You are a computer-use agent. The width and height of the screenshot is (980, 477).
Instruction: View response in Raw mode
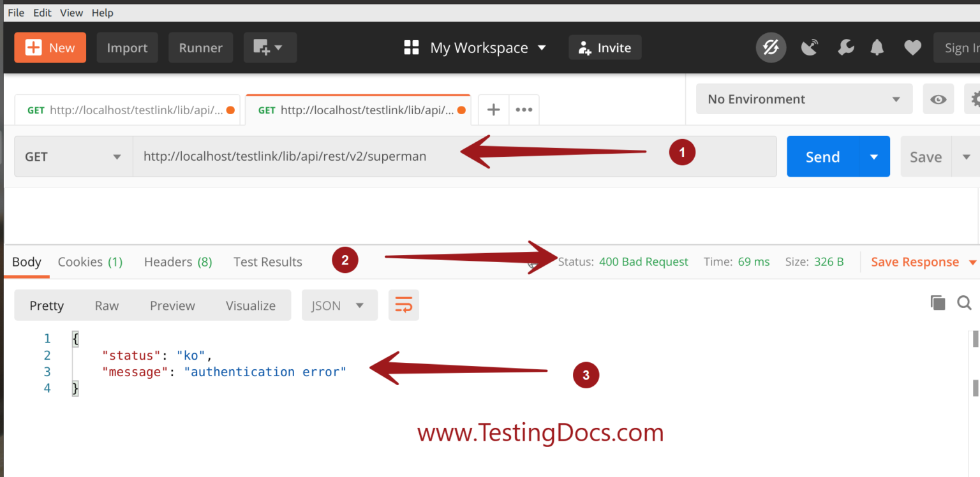(106, 305)
